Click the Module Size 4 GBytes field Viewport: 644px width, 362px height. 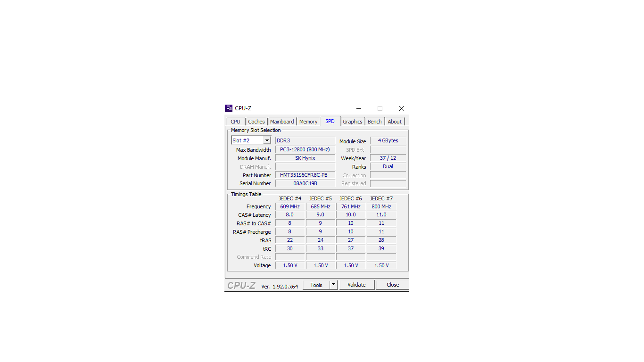388,140
